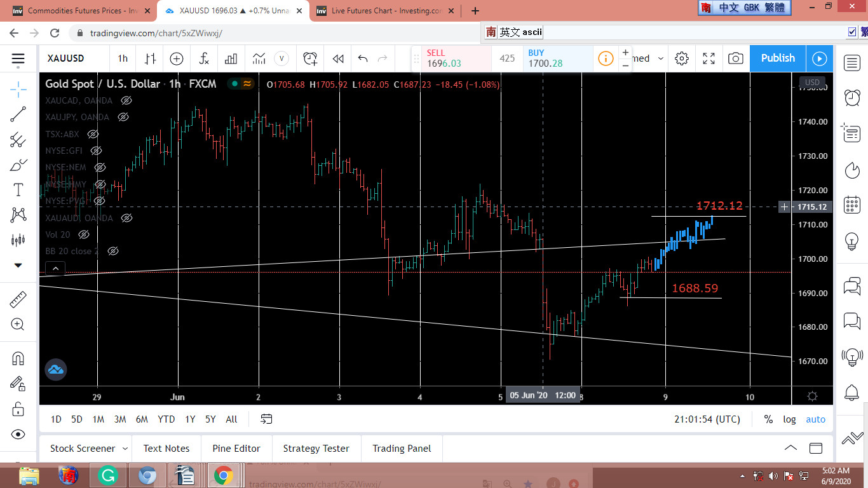868x488 pixels.
Task: Take a chart snapshot with camera icon
Action: [735, 58]
